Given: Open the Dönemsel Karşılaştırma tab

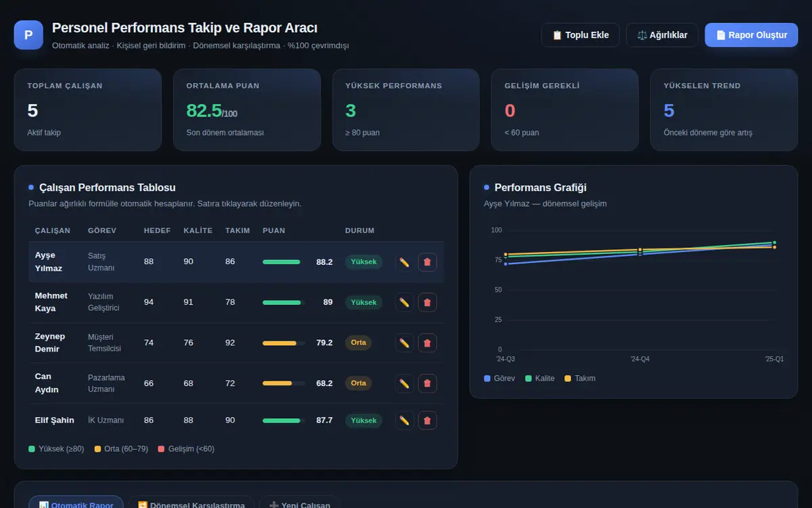Looking at the screenshot, I should tap(191, 502).
